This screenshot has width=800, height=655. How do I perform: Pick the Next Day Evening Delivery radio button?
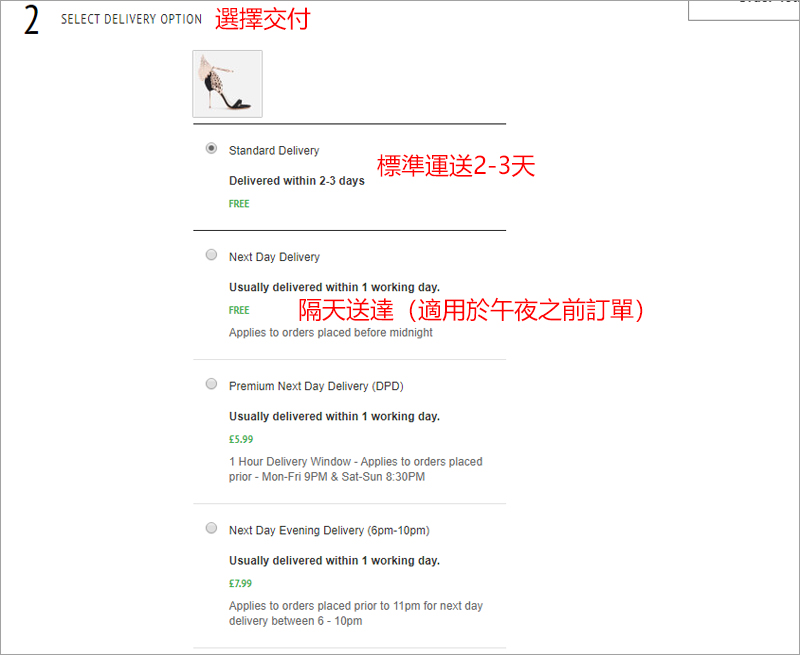coord(211,528)
